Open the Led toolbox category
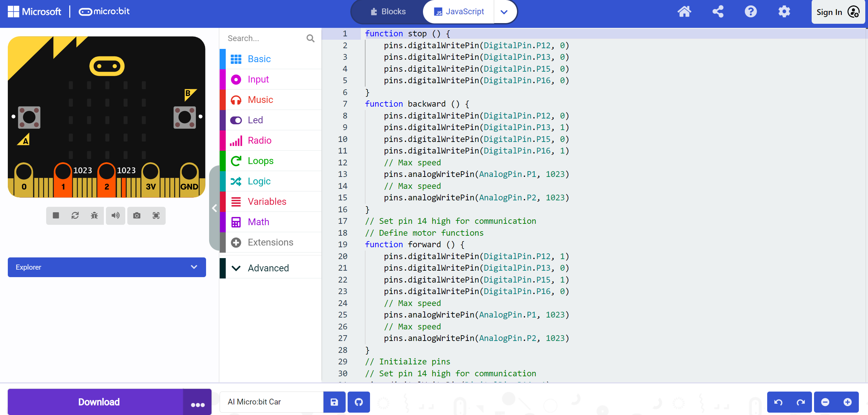Image resolution: width=868 pixels, height=415 pixels. click(x=271, y=120)
